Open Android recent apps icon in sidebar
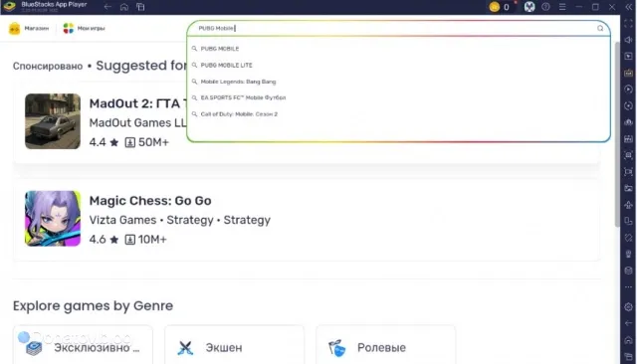637x364 pixels. [628, 356]
